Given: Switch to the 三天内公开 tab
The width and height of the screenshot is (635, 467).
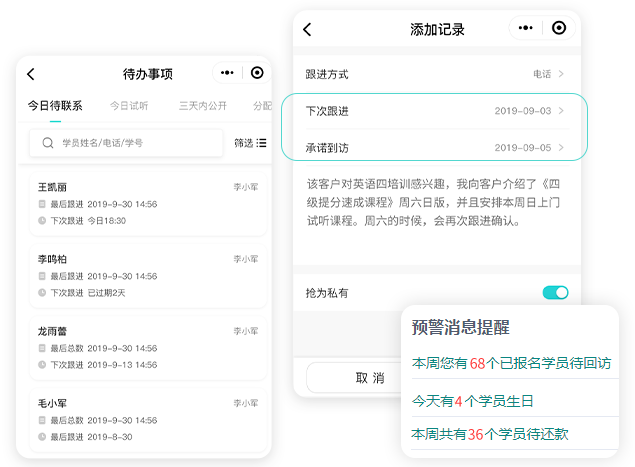Looking at the screenshot, I should point(203,106).
